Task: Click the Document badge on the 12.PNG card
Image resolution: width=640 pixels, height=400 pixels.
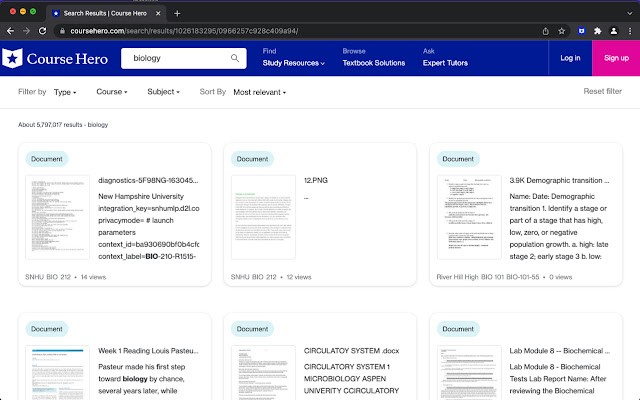Action: pos(252,159)
